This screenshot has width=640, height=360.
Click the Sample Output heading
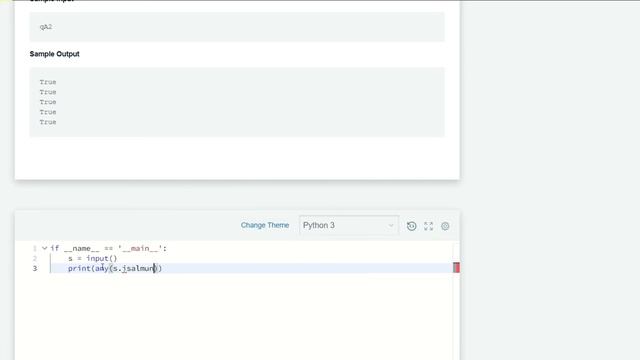55,54
